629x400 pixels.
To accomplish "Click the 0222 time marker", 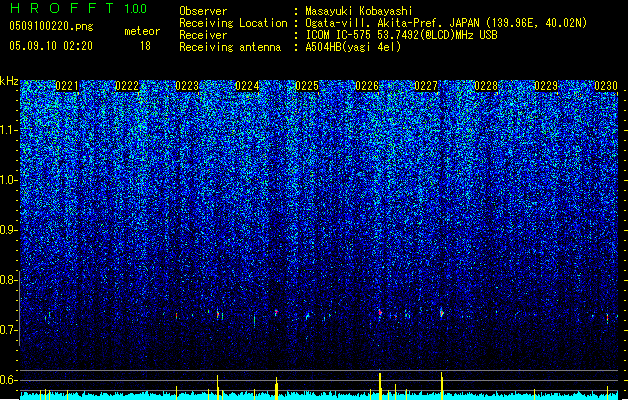I will coord(127,86).
